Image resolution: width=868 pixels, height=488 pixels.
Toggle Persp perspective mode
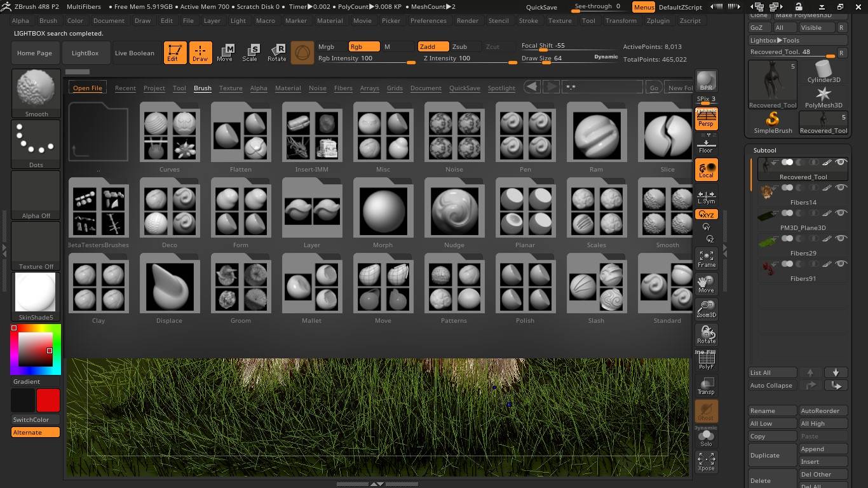pos(706,119)
